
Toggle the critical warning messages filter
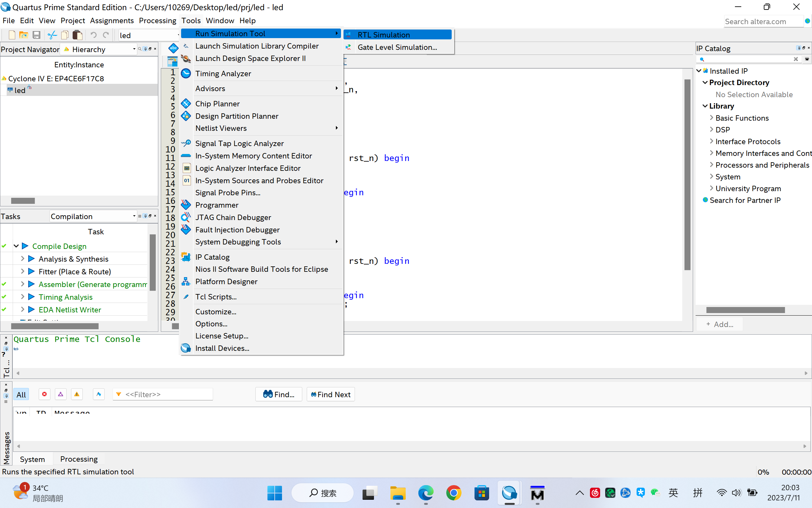point(60,394)
